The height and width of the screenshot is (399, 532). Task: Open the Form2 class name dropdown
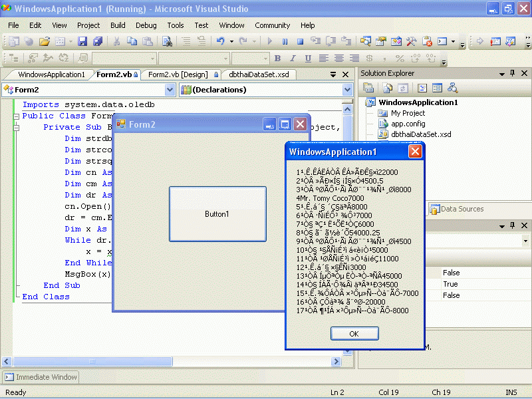click(x=170, y=90)
